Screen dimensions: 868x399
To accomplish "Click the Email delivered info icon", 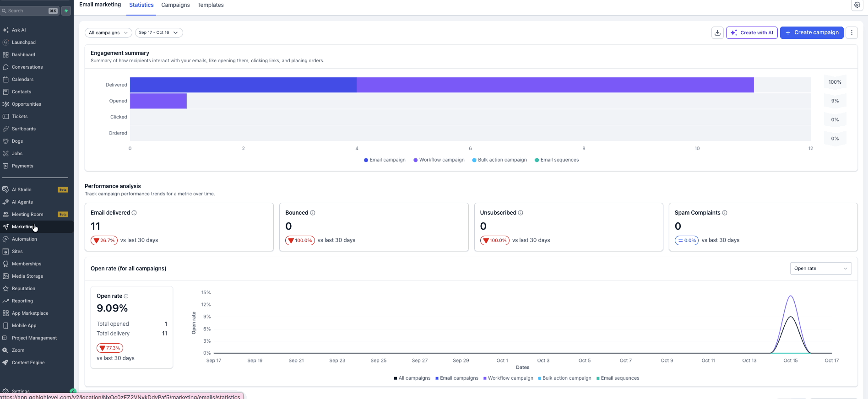I will (134, 213).
